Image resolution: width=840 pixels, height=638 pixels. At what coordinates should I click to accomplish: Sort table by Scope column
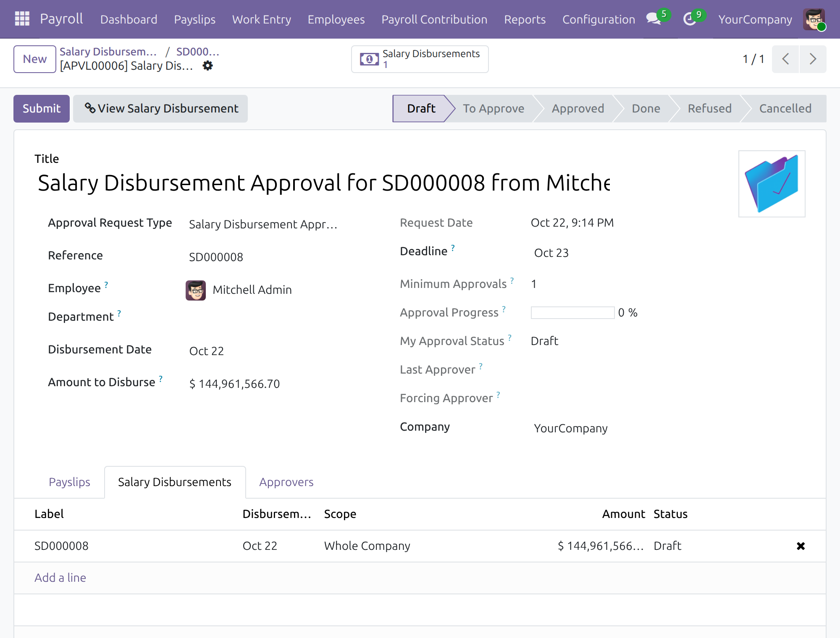pos(340,514)
